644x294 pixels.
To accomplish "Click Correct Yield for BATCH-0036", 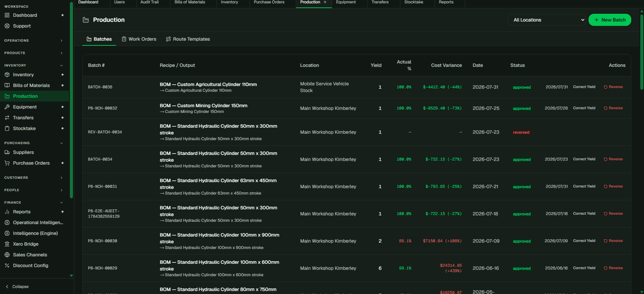I will click(x=584, y=87).
